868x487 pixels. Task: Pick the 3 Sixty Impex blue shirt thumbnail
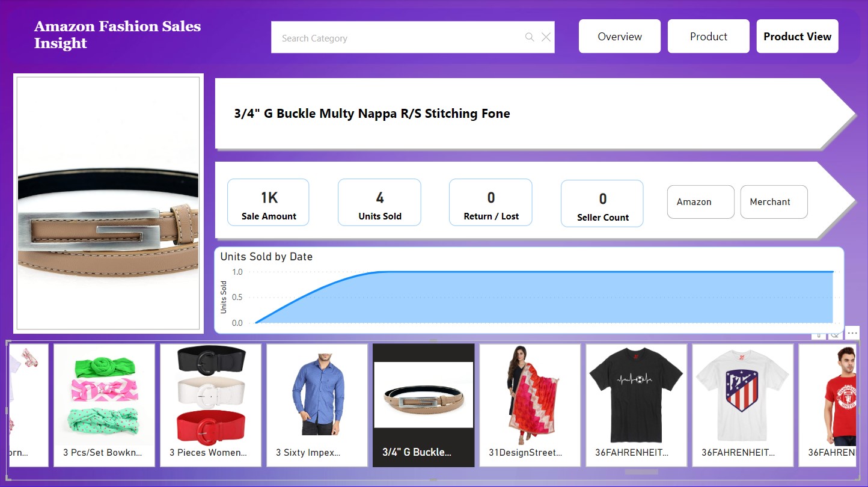click(x=317, y=405)
